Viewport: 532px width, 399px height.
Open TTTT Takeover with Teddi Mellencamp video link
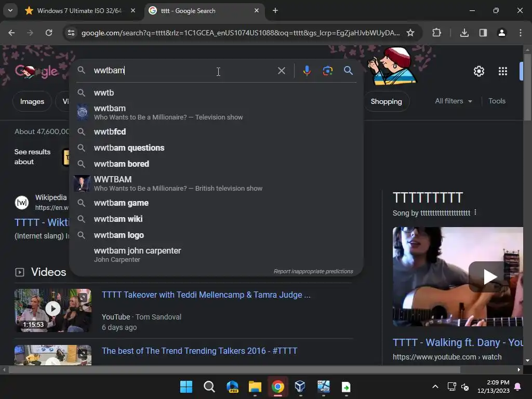206,295
